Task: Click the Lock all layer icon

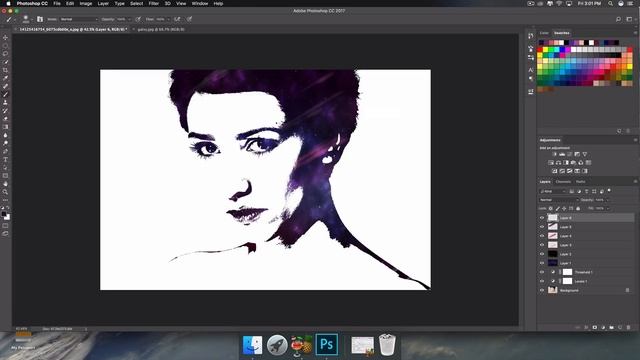Action: coord(578,209)
